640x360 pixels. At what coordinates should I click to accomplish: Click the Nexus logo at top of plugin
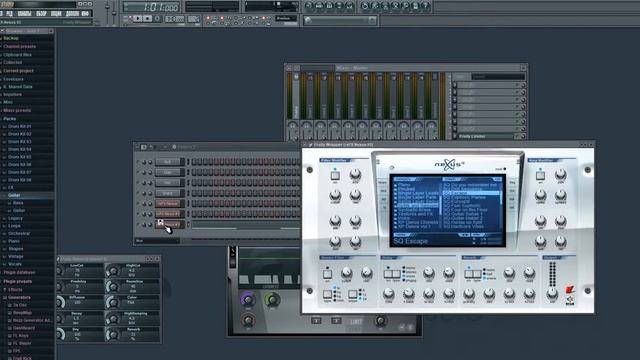(449, 164)
